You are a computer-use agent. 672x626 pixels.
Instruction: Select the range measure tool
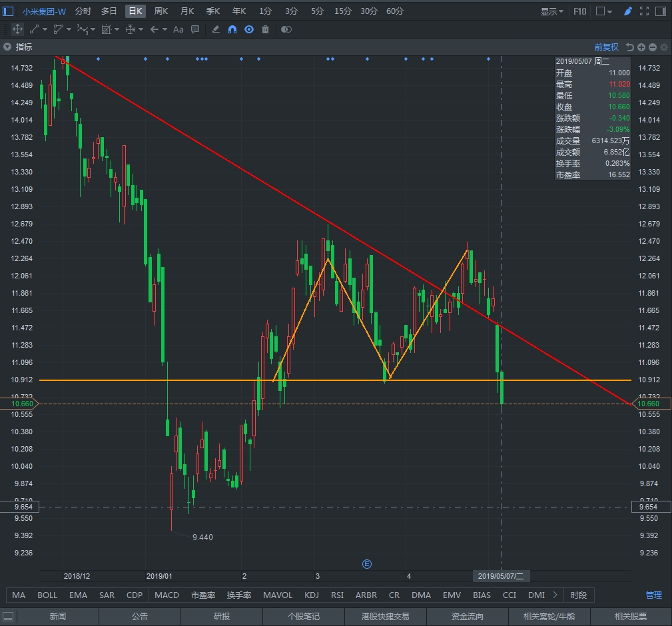click(131, 29)
